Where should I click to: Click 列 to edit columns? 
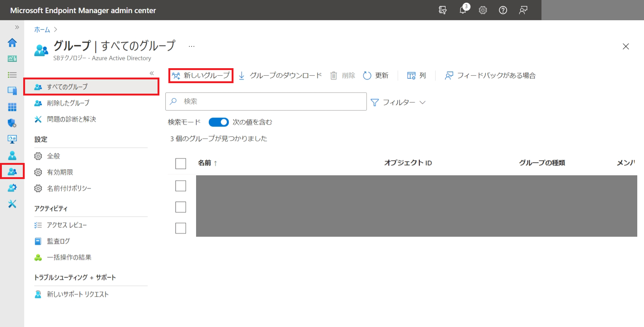click(x=416, y=76)
